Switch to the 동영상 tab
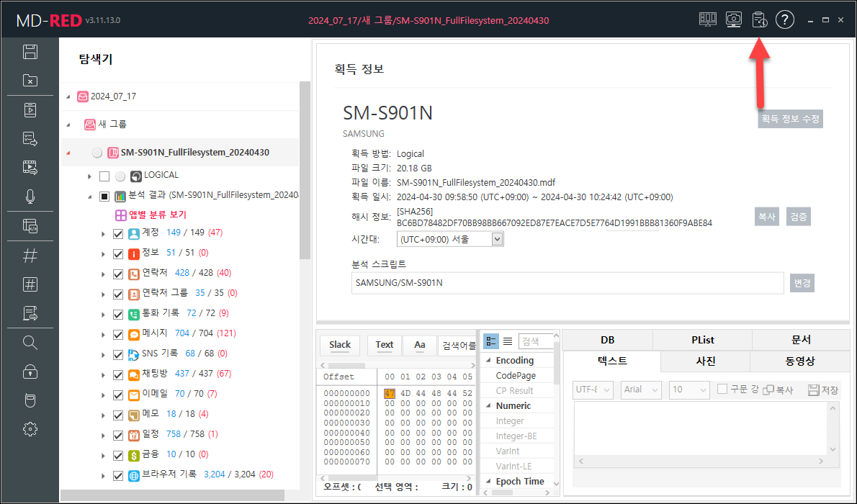This screenshot has width=857, height=504. (799, 361)
